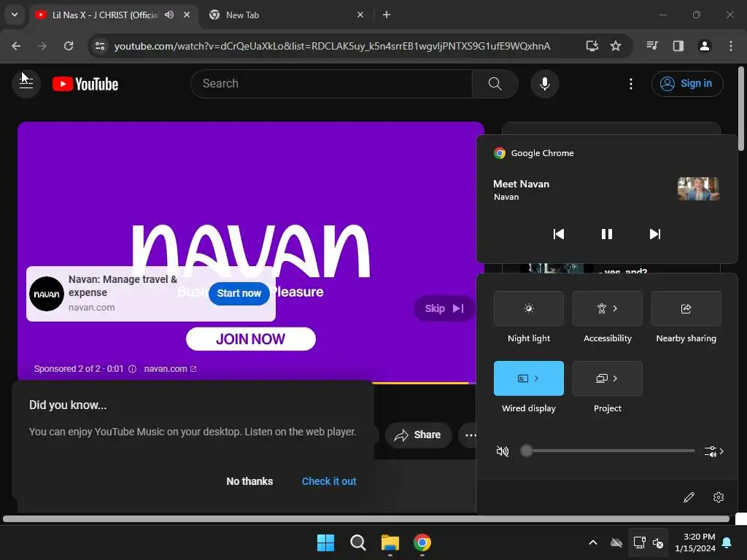Click the ad info circle icon

pyautogui.click(x=133, y=369)
